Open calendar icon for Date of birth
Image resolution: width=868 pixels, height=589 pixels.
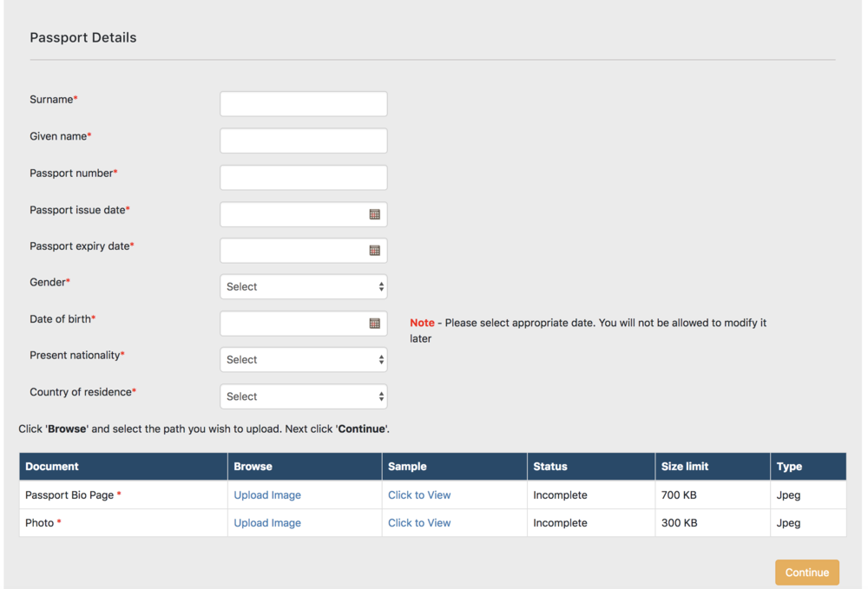click(x=374, y=324)
